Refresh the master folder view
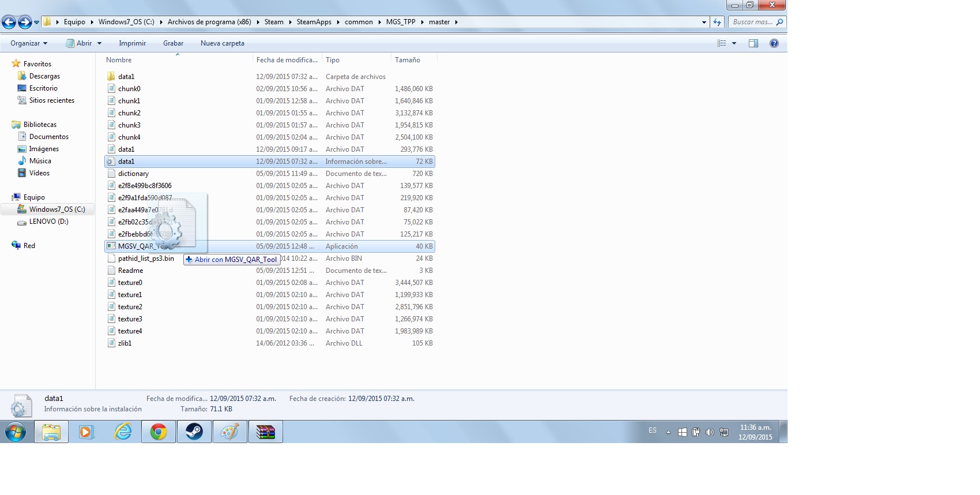Image resolution: width=980 pixels, height=495 pixels. [717, 22]
